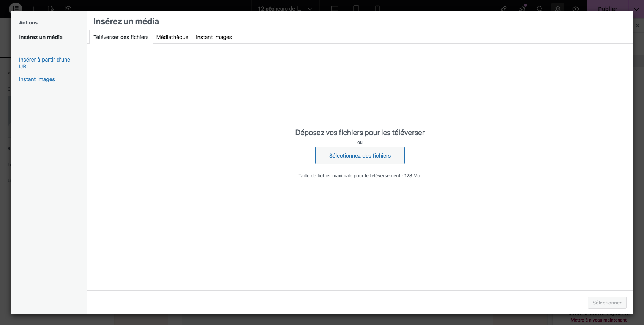Screen dimensions: 644x325
Task: Click the Elementor logo icon
Action: (16, 8)
